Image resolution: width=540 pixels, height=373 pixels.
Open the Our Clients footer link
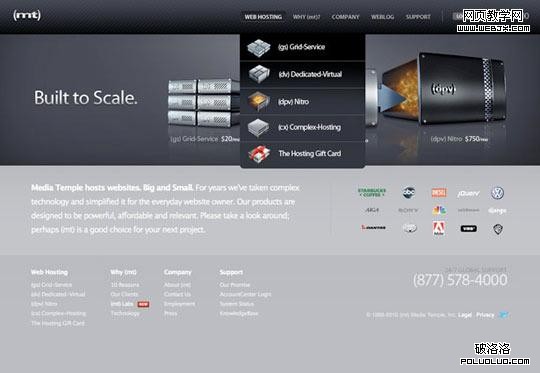(x=124, y=294)
